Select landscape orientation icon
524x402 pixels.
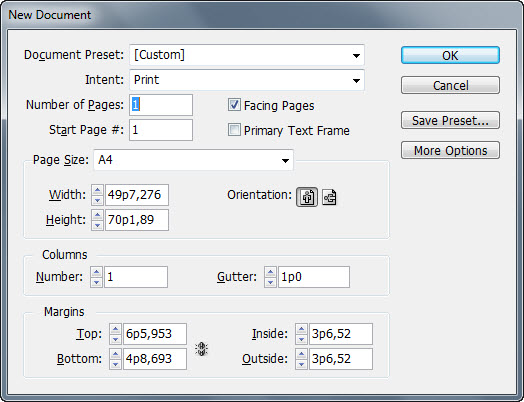[x=329, y=197]
